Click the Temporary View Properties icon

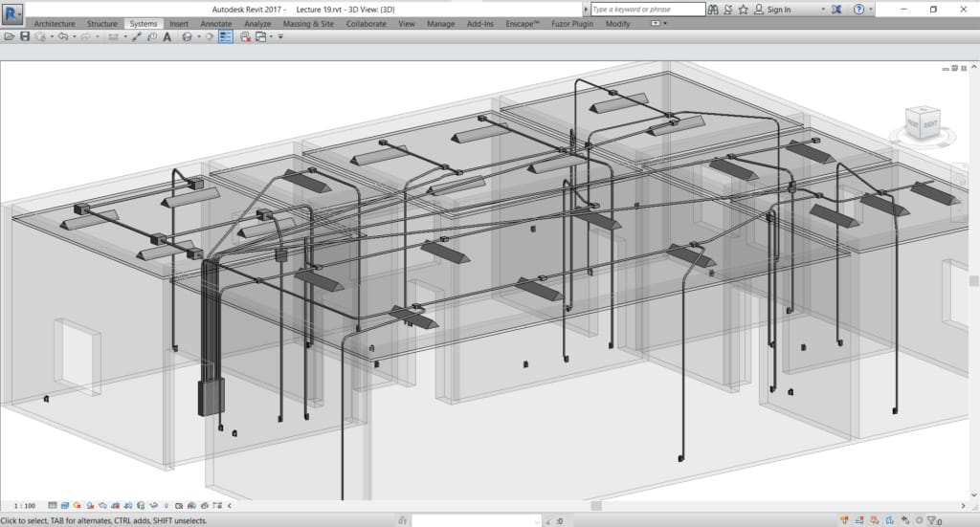coord(179,506)
